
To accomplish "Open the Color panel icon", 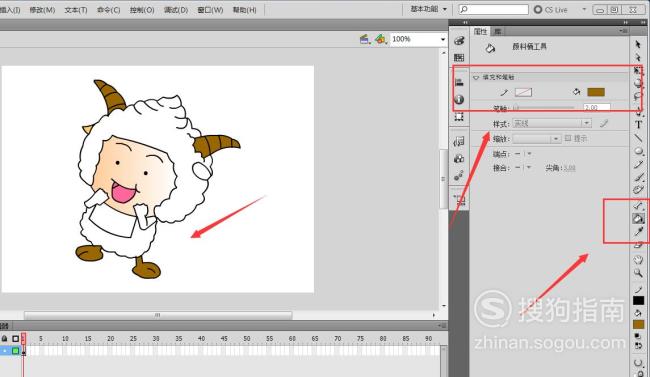I will click(459, 41).
